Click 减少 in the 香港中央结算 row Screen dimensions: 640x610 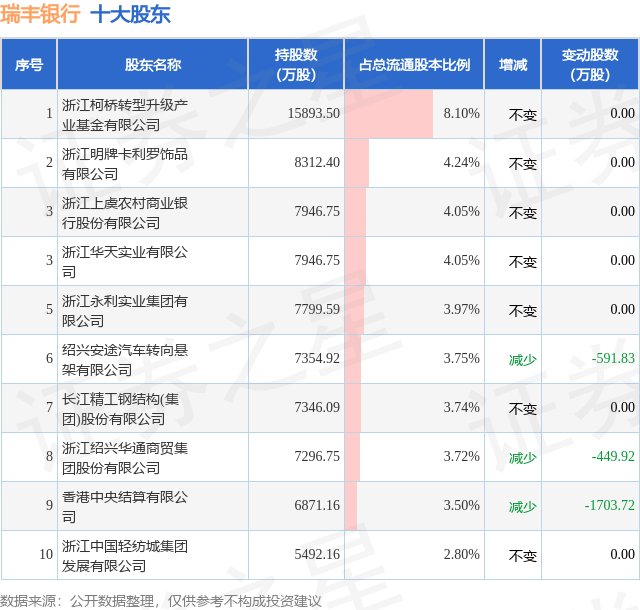coord(522,507)
